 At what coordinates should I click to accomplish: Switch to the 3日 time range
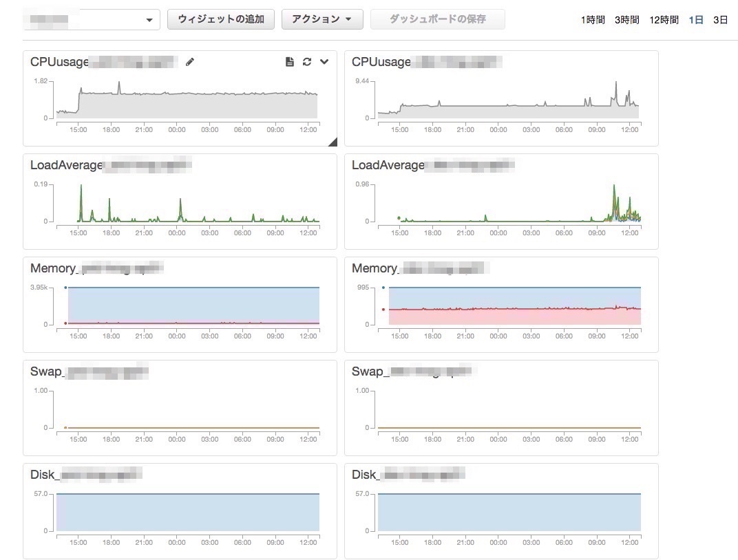pyautogui.click(x=720, y=20)
